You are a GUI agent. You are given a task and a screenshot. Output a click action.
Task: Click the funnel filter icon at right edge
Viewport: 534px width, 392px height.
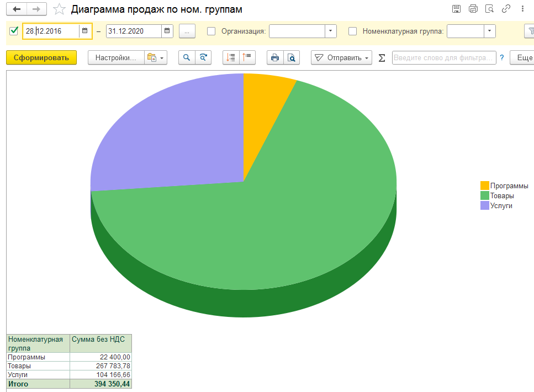[x=530, y=31]
